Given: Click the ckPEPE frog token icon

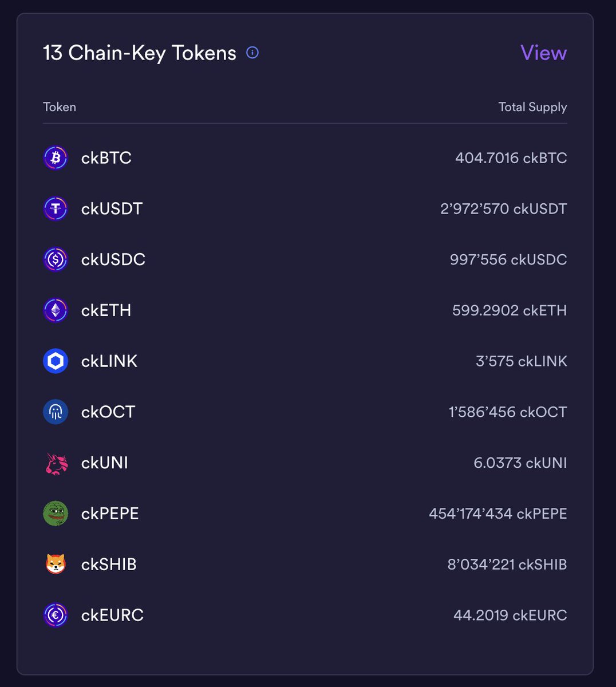Looking at the screenshot, I should 56,514.
